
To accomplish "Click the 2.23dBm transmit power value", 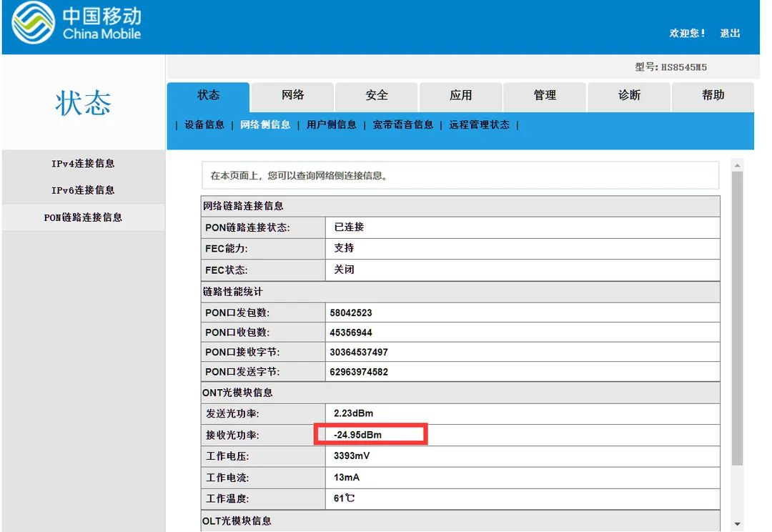I will (353, 413).
